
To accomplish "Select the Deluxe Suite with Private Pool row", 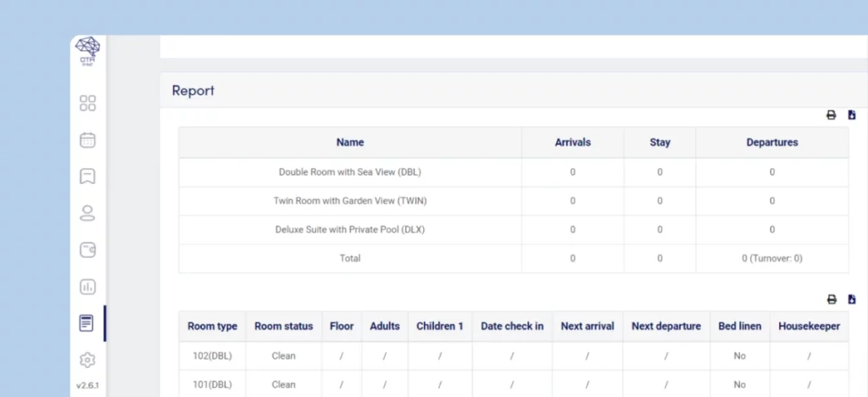I will (x=349, y=230).
